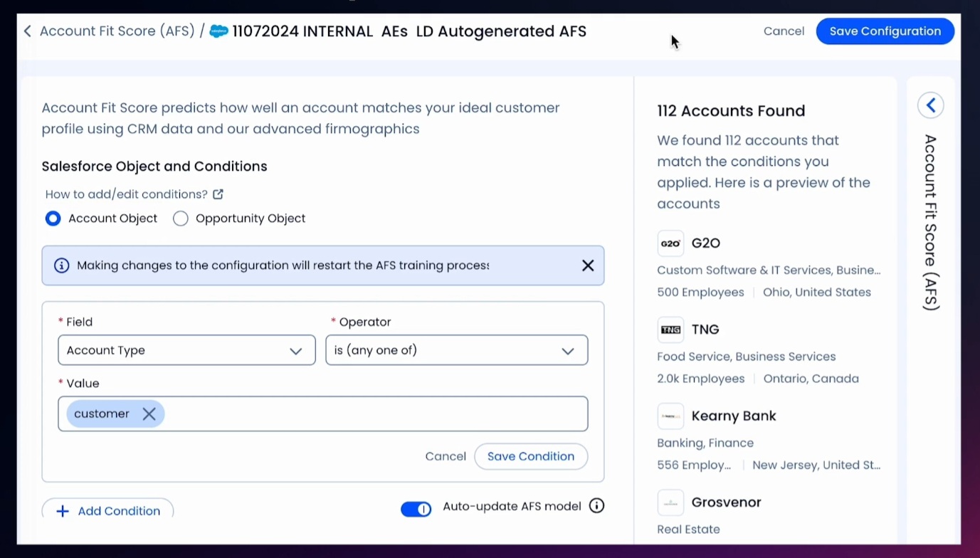980x558 pixels.
Task: Open the Operator dropdown showing is (any one of)
Action: click(x=457, y=350)
